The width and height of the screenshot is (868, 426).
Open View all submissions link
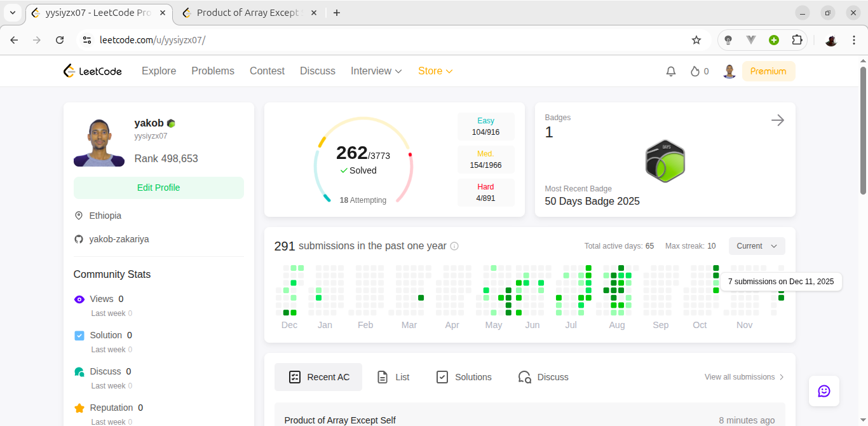point(744,377)
